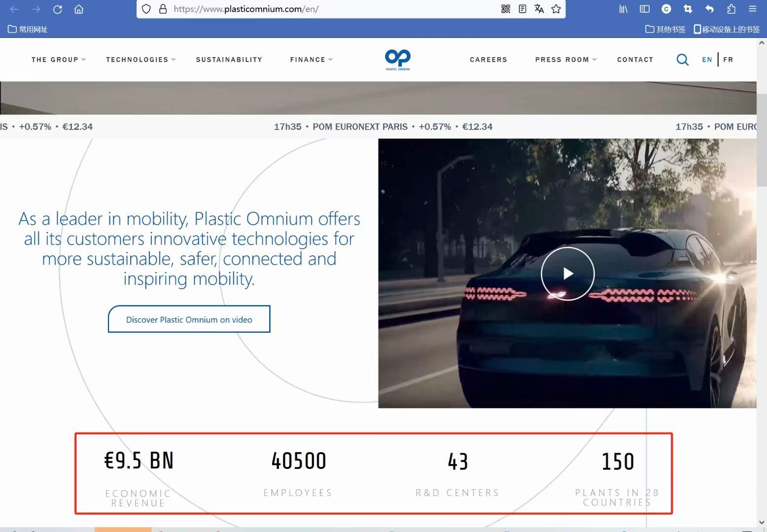Screen dimensions: 767x532
Task: Click the undo arrow toolbar icon
Action: click(x=709, y=9)
